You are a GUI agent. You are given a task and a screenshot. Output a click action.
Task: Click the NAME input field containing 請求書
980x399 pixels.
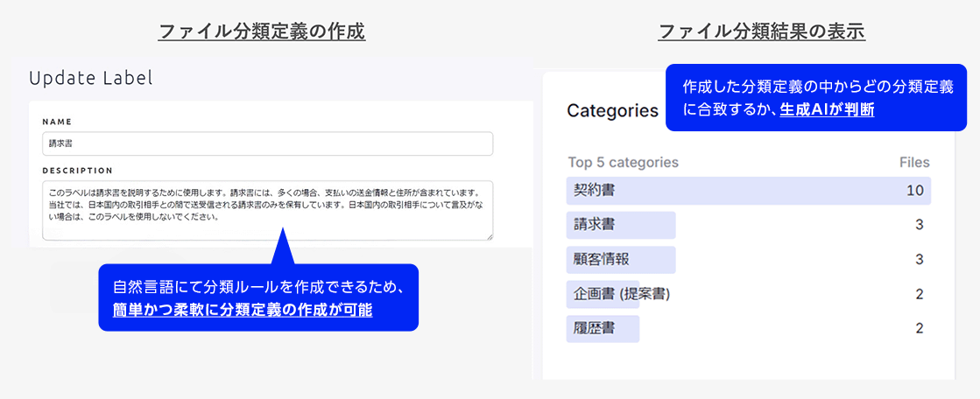[x=267, y=143]
